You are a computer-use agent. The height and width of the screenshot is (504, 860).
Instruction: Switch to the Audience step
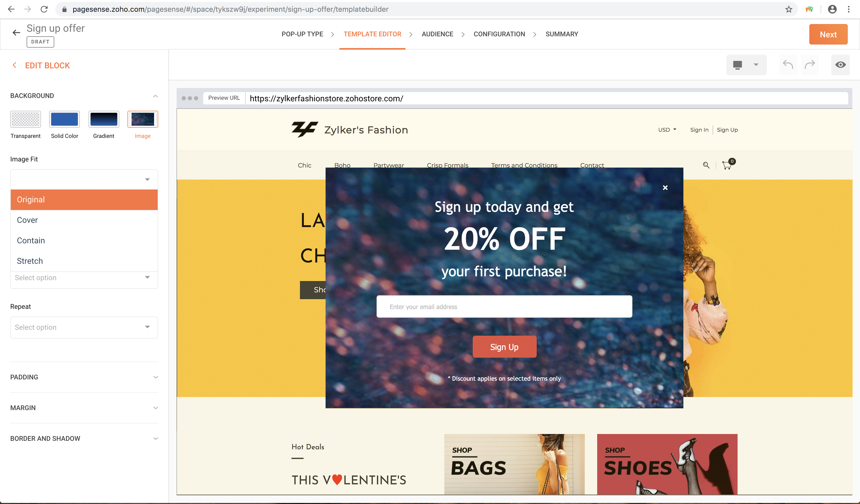click(437, 34)
